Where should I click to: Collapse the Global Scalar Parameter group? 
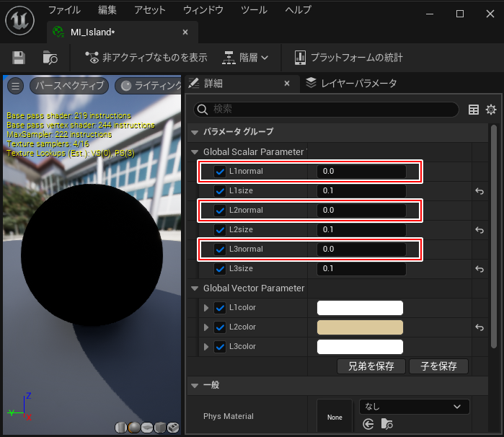tap(195, 152)
